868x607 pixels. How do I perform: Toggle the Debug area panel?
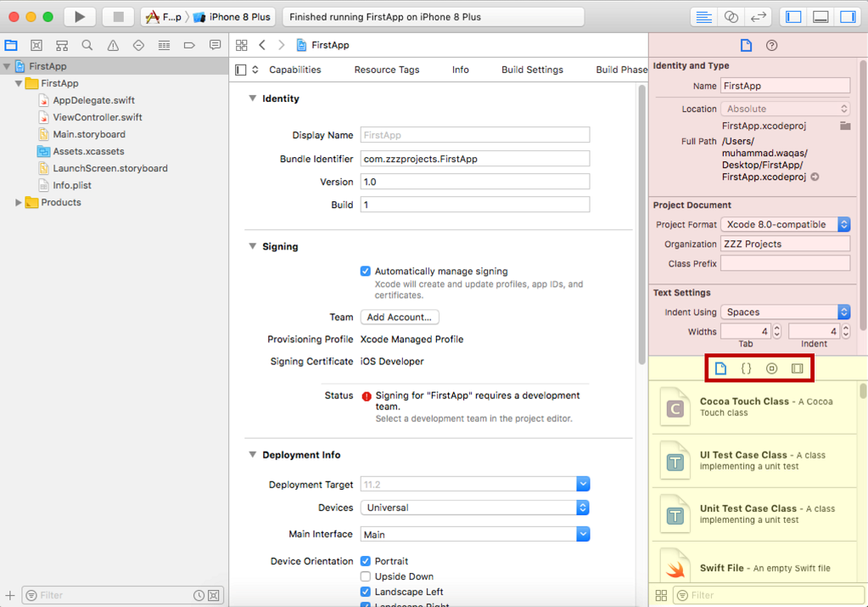[x=820, y=17]
